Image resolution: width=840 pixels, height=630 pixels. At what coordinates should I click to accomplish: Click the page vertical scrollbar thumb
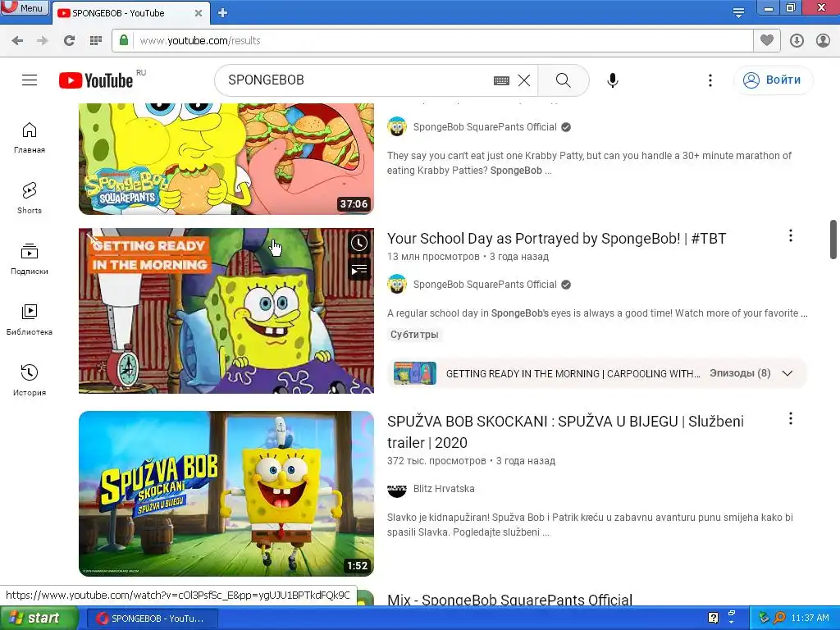[833, 239]
